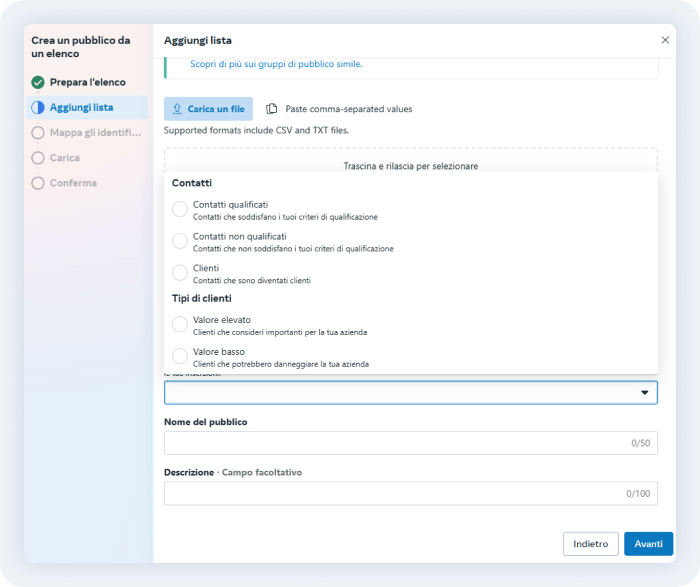700x587 pixels.
Task: Click the Mappa gli identificatori step circle
Action: click(x=38, y=132)
